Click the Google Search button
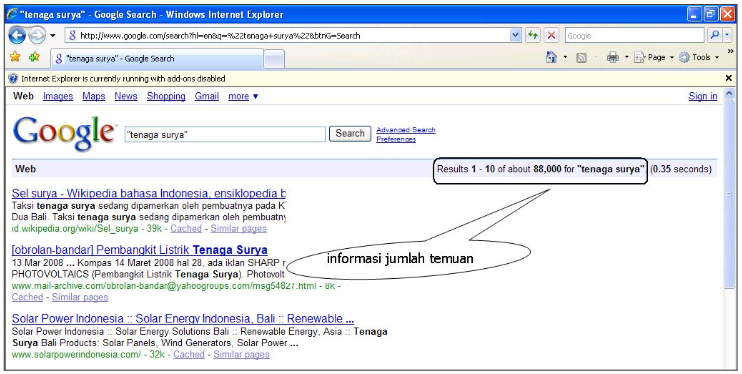The width and height of the screenshot is (742, 374). pos(350,134)
